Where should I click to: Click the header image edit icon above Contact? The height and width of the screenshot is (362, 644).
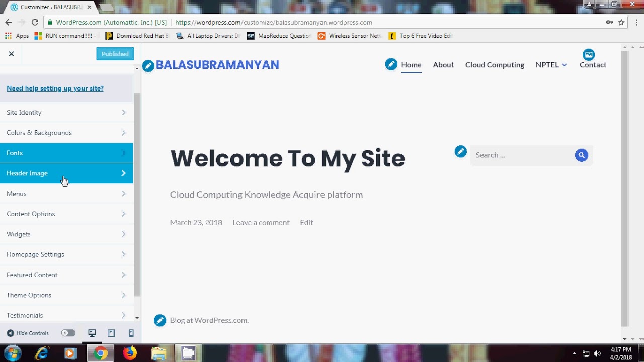coord(589,54)
